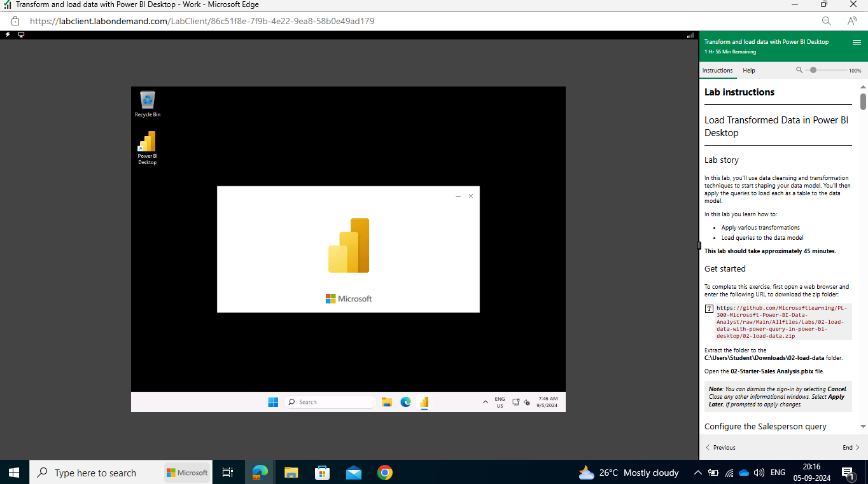Open the Help tab in the lab panel

pos(748,71)
